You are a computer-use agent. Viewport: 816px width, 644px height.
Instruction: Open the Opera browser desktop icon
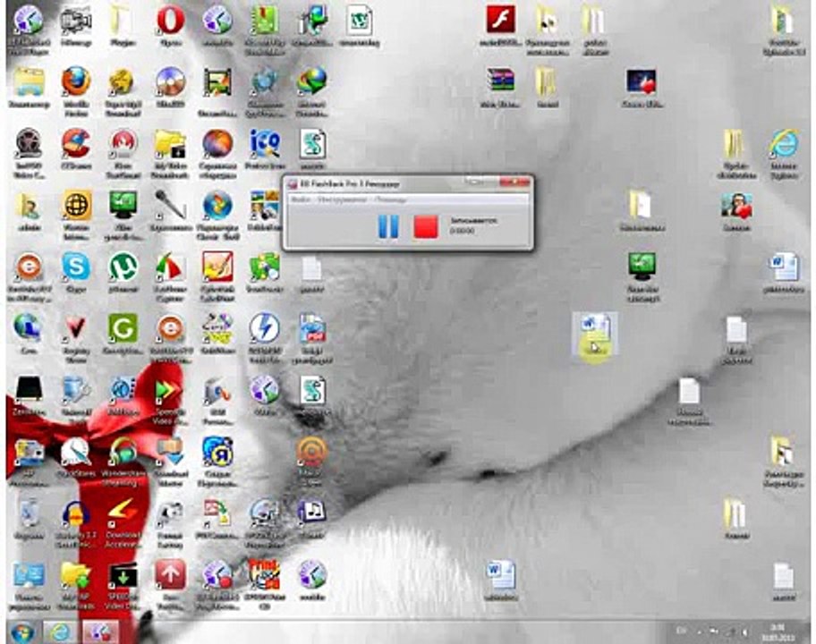click(x=170, y=21)
